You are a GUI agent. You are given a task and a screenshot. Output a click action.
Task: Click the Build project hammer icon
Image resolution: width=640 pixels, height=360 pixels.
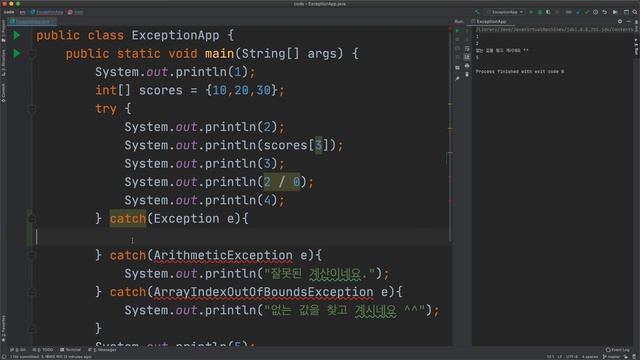click(x=477, y=12)
